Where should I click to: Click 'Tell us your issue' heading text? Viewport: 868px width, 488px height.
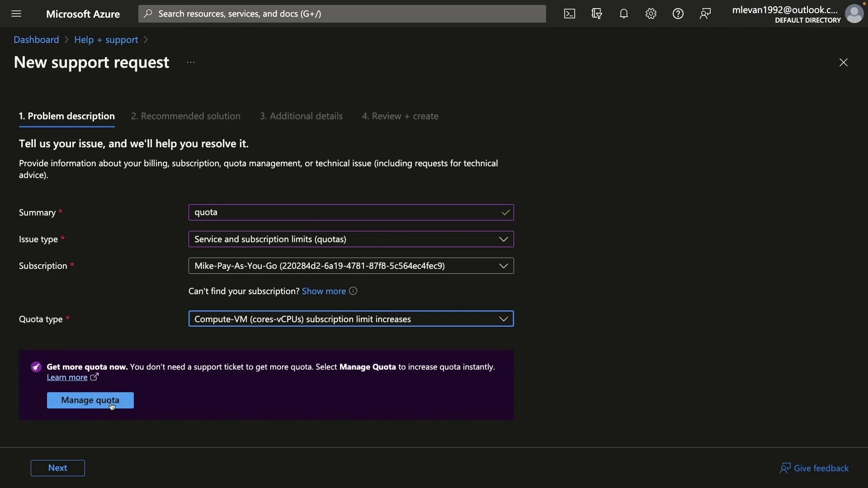pyautogui.click(x=134, y=144)
